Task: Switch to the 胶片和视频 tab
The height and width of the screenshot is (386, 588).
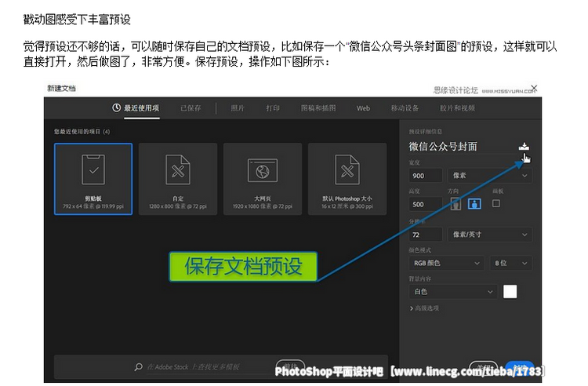Action: pyautogui.click(x=457, y=108)
